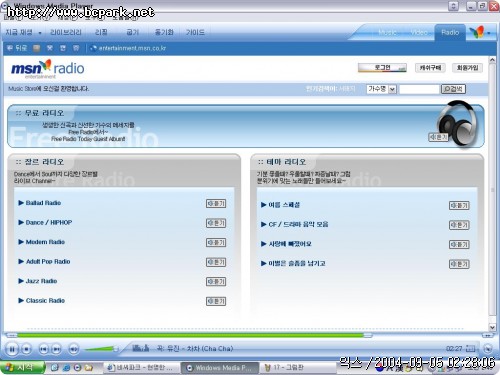Open the 지금 재생 tab
Screen dimensions: 500x375
coord(19,32)
